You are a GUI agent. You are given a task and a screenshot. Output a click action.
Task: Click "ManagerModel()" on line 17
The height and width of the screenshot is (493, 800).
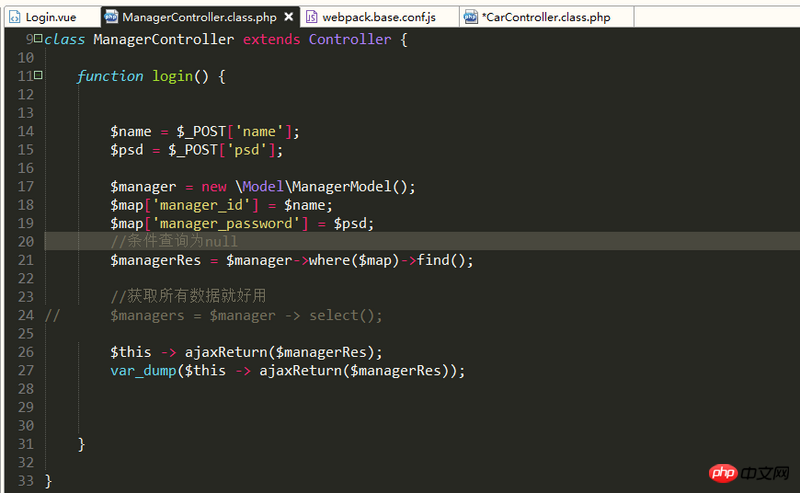349,187
